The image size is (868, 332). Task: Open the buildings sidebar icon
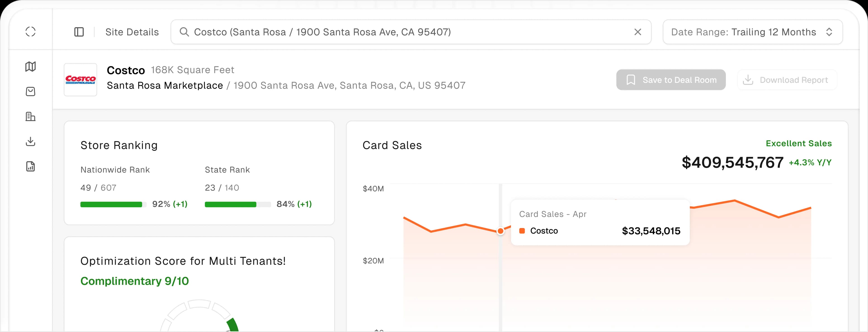pos(30,117)
